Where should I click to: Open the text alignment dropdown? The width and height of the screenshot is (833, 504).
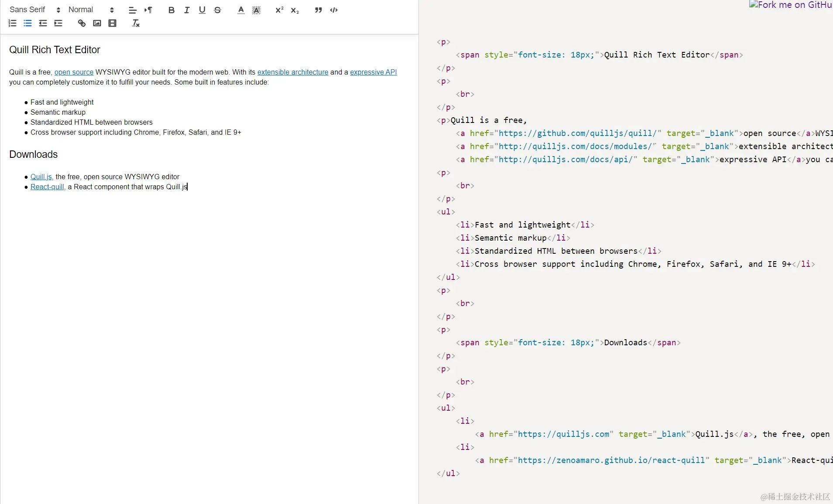pos(133,10)
